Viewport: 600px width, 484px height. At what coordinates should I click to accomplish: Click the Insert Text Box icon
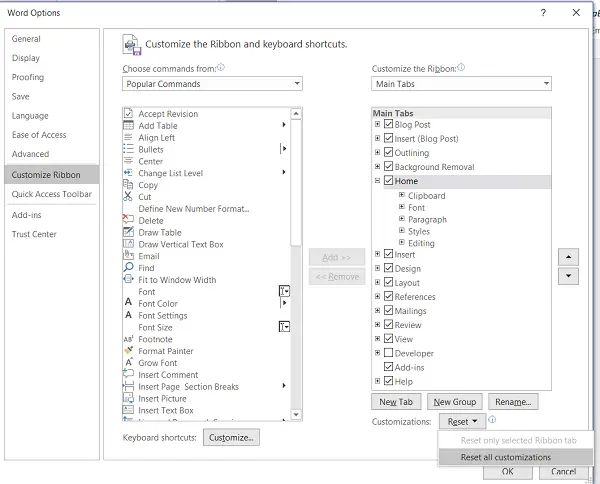coord(128,410)
